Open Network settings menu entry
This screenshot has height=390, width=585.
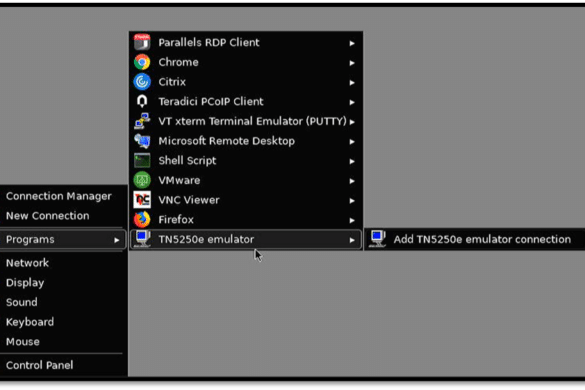pyautogui.click(x=27, y=263)
